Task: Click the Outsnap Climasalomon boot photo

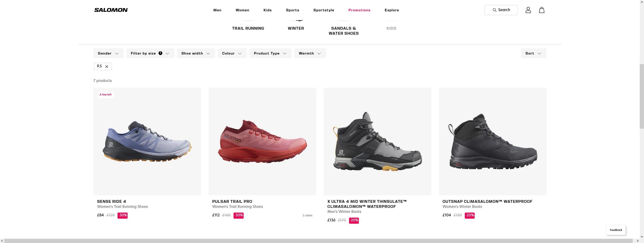Action: tap(492, 141)
